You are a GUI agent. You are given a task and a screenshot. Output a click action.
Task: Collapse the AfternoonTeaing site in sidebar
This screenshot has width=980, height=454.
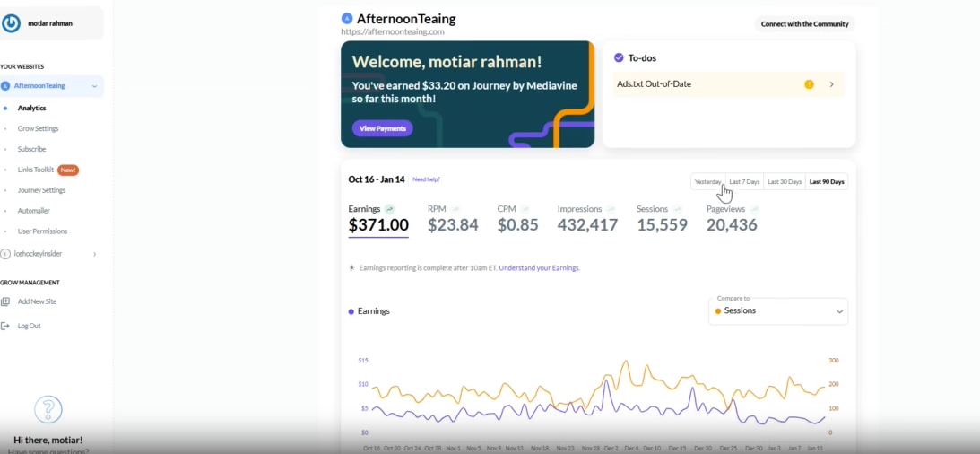(x=94, y=86)
